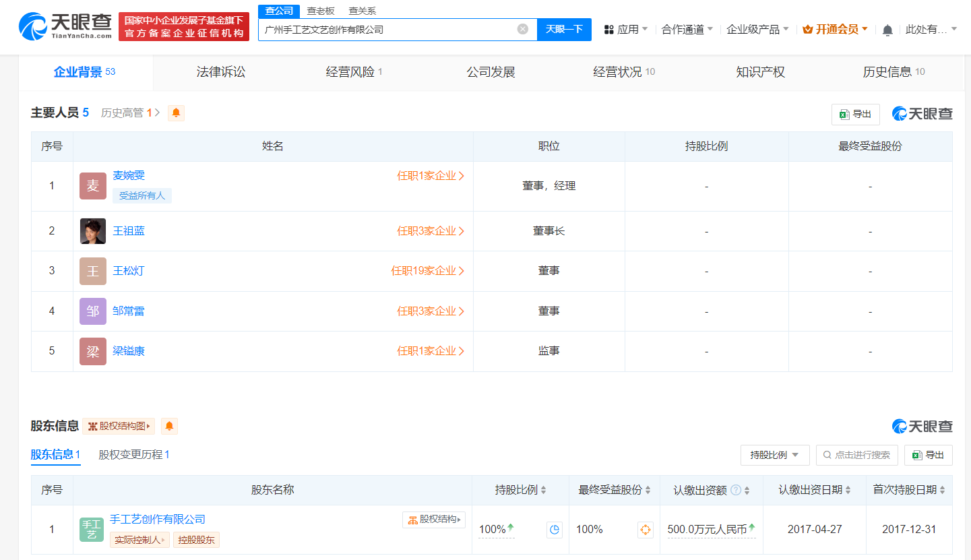The width and height of the screenshot is (971, 560).
Task: Click the question mark beside 认缴出资额
Action: coord(737,490)
